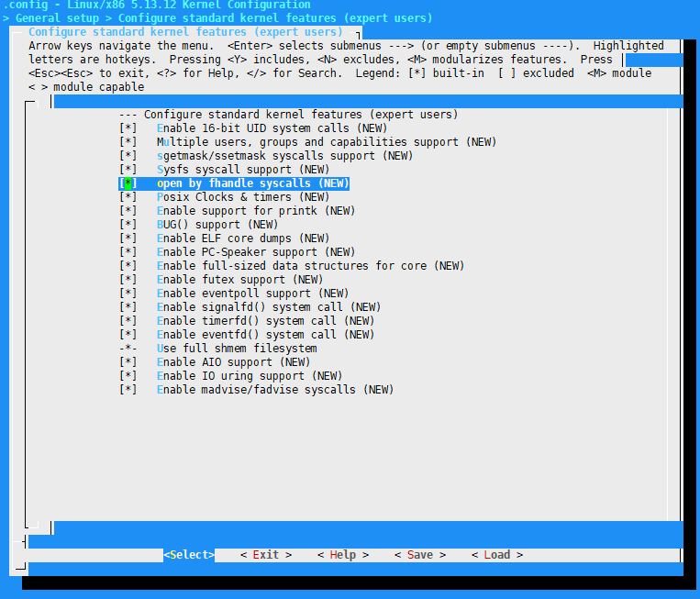Toggle Posix Clocks & timers checkbox

pyautogui.click(x=128, y=197)
